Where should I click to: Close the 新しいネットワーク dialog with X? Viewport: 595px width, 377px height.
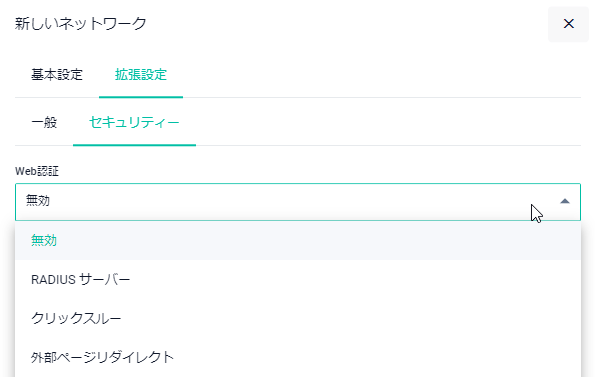(x=568, y=24)
